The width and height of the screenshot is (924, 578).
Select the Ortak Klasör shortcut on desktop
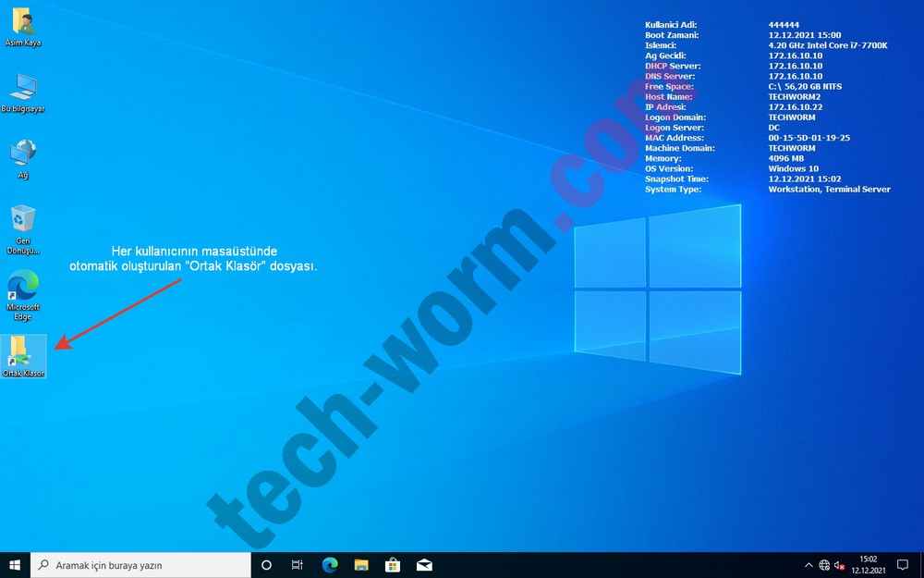pos(22,351)
